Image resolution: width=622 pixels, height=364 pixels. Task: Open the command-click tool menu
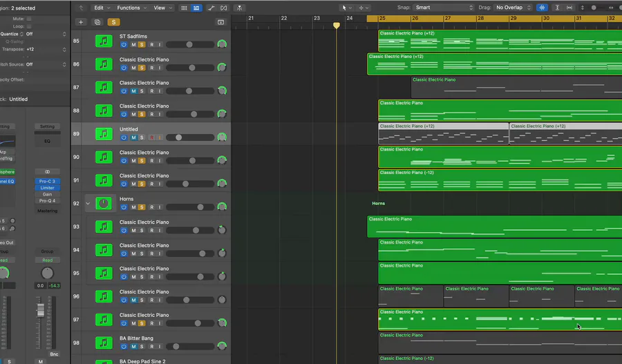(x=364, y=8)
